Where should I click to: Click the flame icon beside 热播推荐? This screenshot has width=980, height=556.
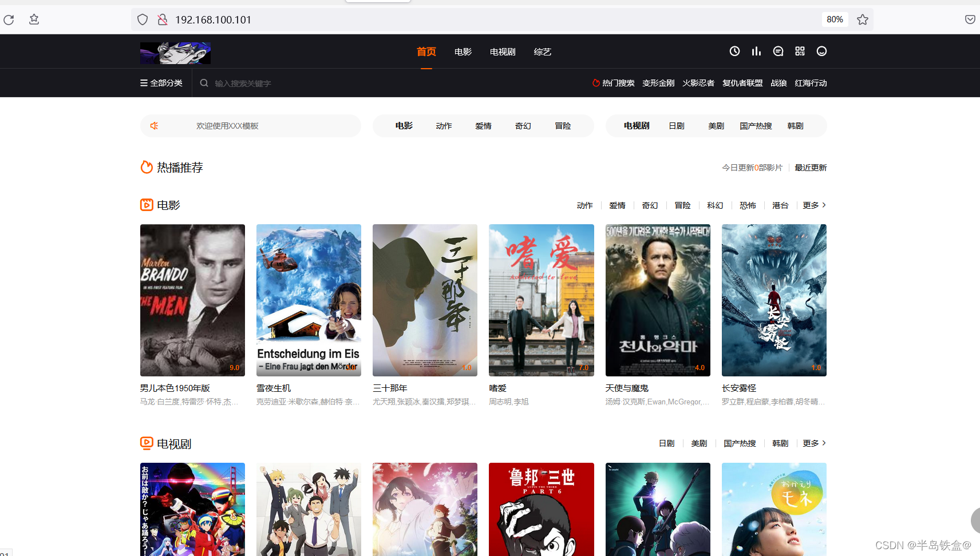coord(147,167)
